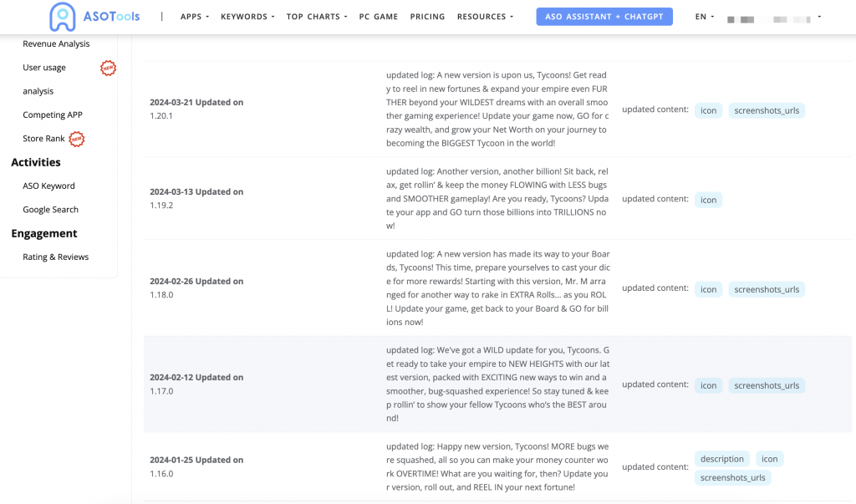The height and width of the screenshot is (504, 856).
Task: Open the Competing APP sidebar link
Action: [53, 115]
